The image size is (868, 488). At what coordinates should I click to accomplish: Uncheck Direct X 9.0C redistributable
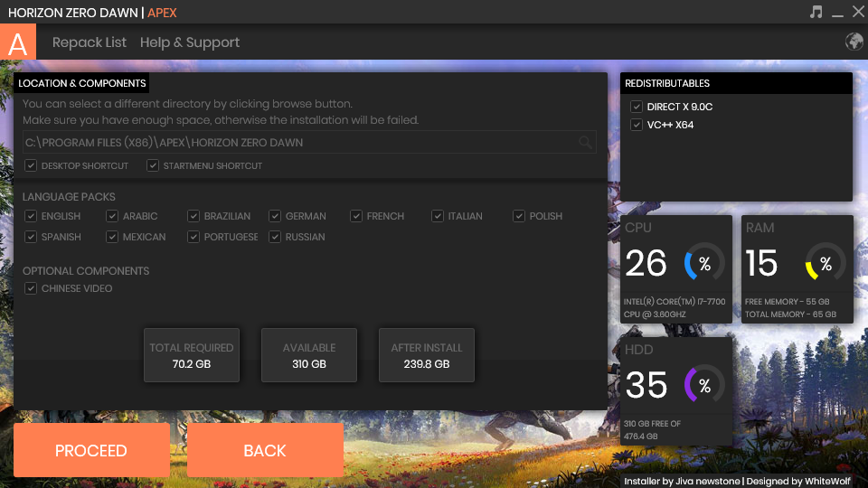coord(636,107)
